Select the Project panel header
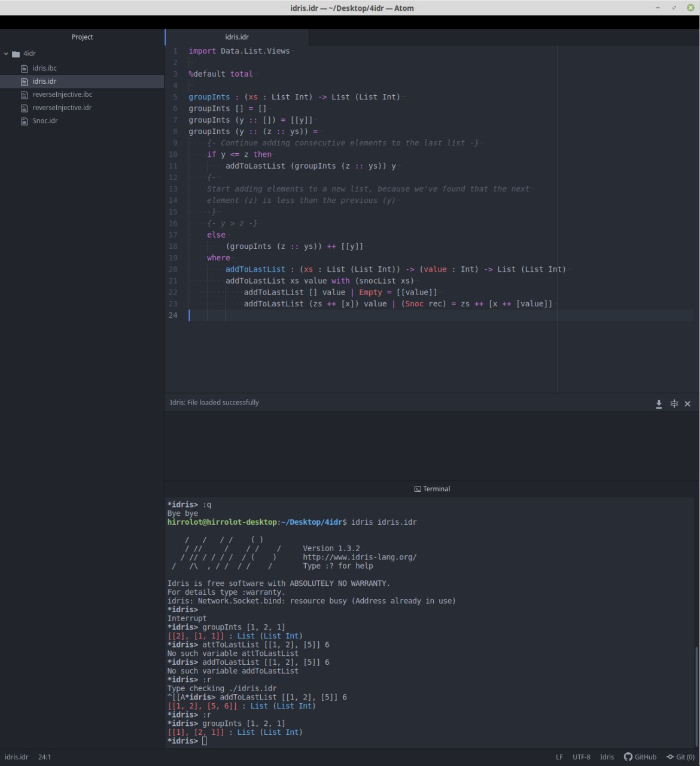Image resolution: width=700 pixels, height=766 pixels. (x=82, y=37)
